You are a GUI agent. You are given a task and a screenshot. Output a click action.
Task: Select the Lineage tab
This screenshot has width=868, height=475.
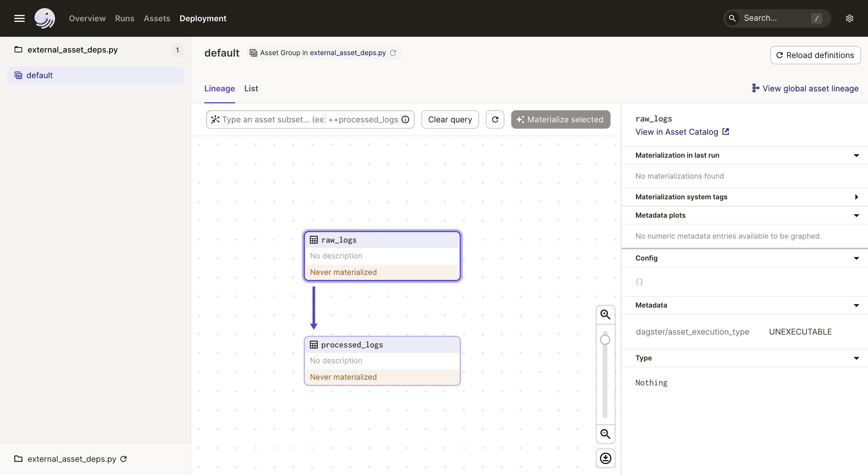pyautogui.click(x=219, y=88)
